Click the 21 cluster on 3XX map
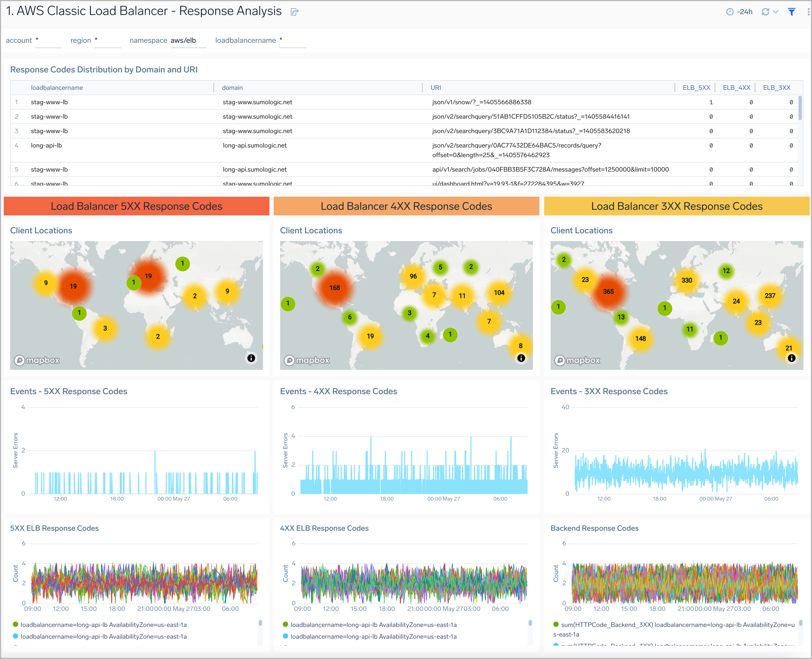Image resolution: width=812 pixels, height=659 pixels. (788, 348)
